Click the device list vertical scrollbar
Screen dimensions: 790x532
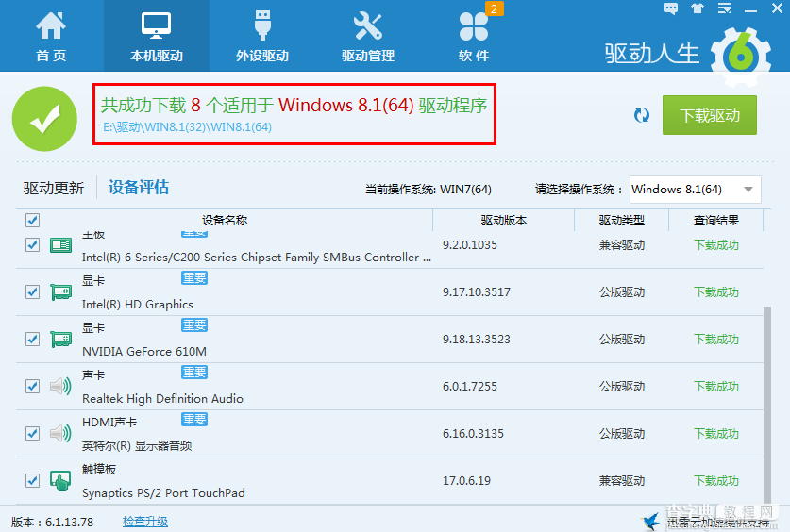point(767,403)
